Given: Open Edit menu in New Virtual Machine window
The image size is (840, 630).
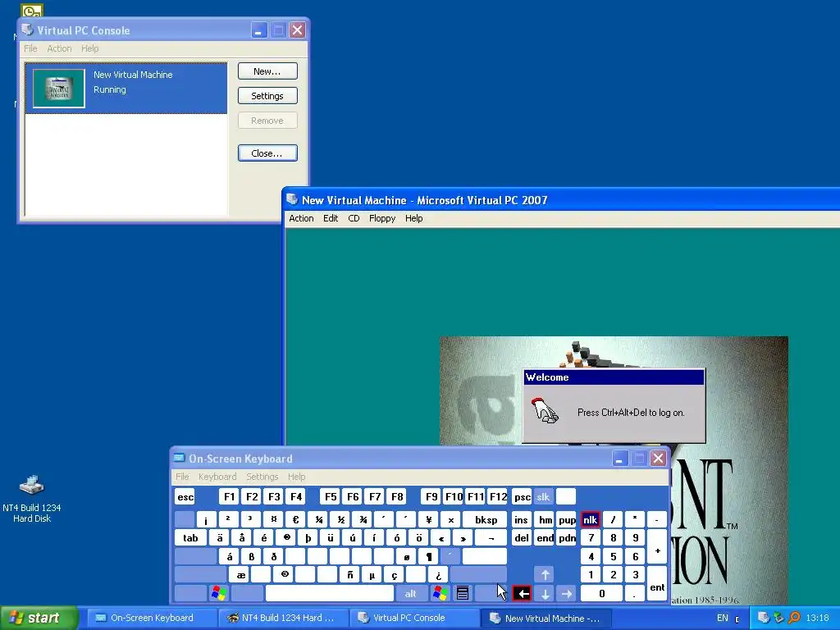Looking at the screenshot, I should pyautogui.click(x=331, y=218).
